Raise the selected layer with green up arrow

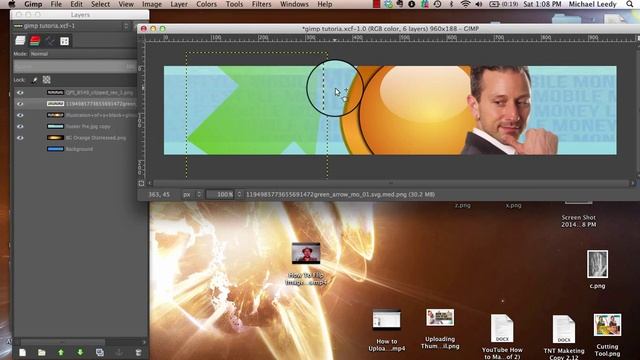[x=61, y=352]
